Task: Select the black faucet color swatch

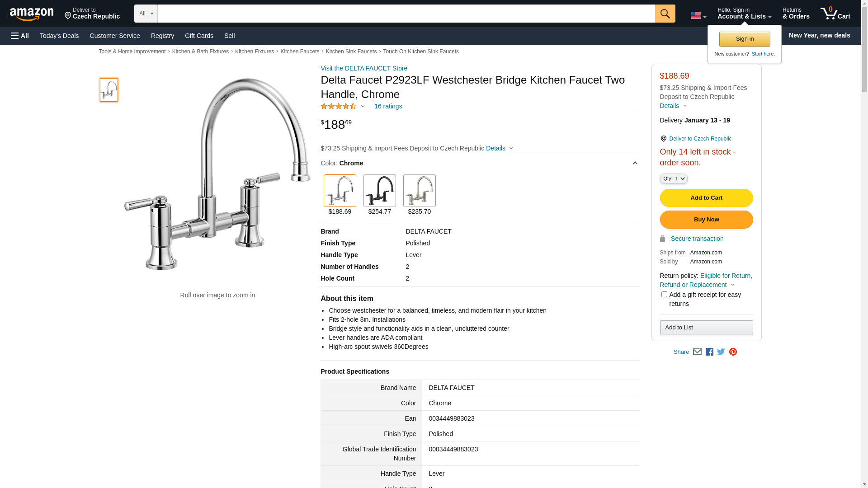Action: 380,191
